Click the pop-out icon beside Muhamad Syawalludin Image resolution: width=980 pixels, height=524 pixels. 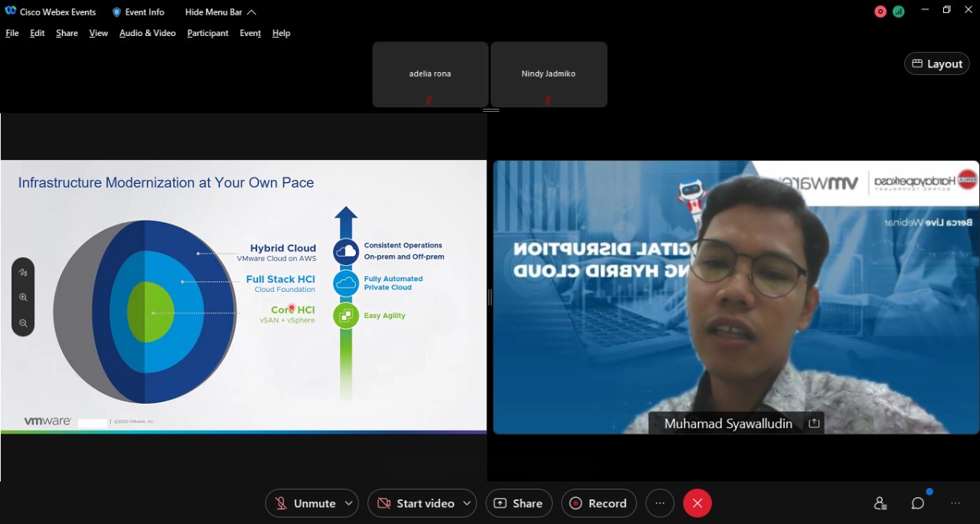coord(814,423)
